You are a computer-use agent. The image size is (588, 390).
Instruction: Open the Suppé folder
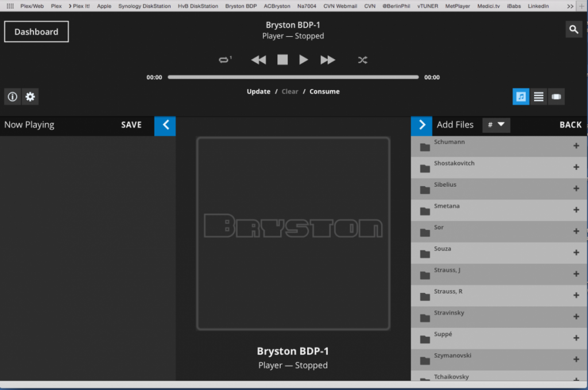[499, 339]
